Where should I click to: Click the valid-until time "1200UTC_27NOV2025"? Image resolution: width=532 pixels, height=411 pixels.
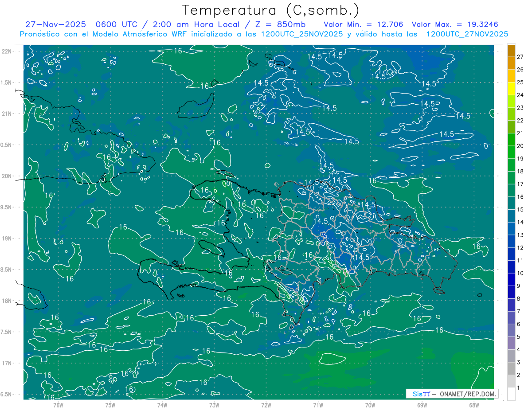[467, 34]
